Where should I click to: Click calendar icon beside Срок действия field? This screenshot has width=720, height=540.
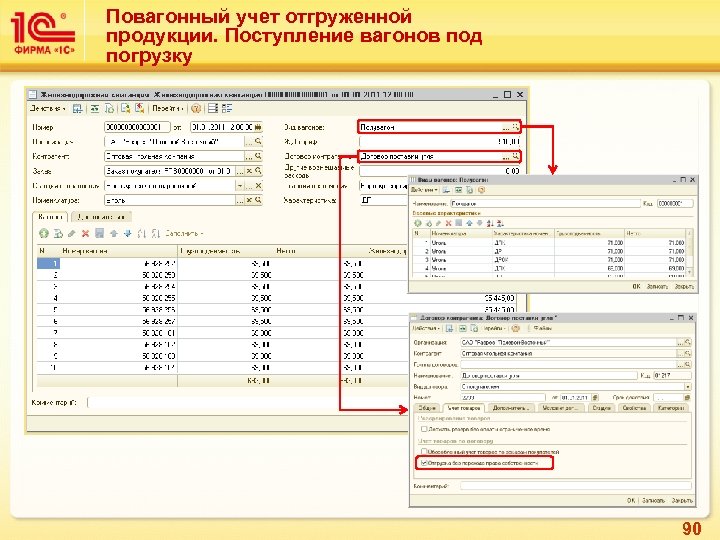click(x=687, y=398)
